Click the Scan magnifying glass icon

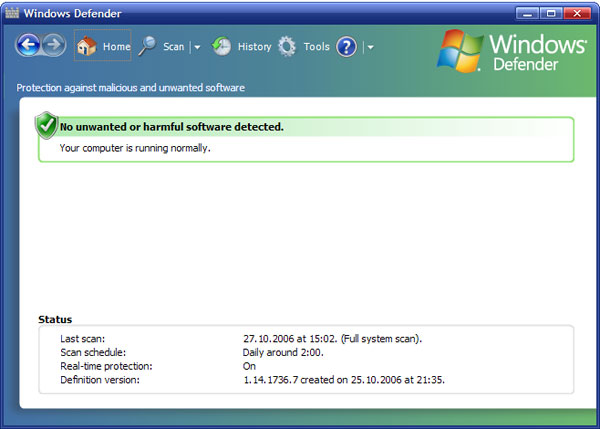147,46
